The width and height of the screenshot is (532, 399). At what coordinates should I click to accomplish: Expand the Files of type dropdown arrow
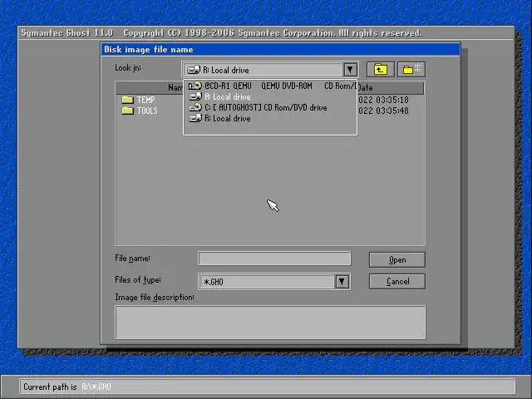tap(342, 282)
